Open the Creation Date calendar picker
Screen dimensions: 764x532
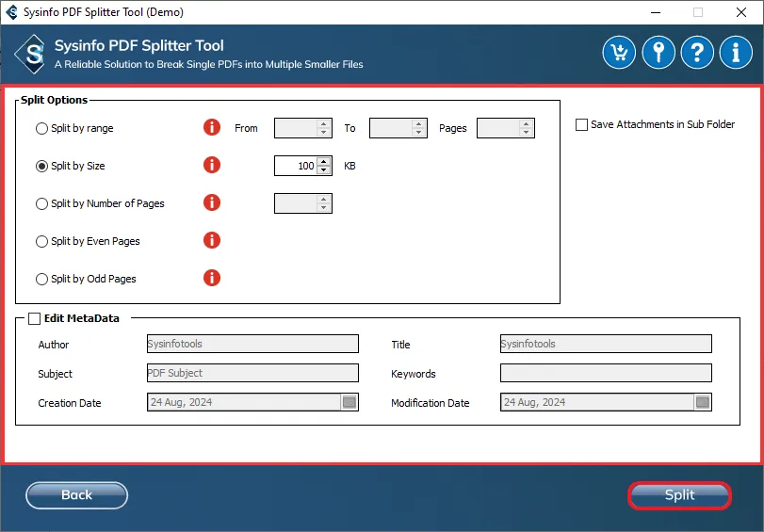click(x=349, y=402)
